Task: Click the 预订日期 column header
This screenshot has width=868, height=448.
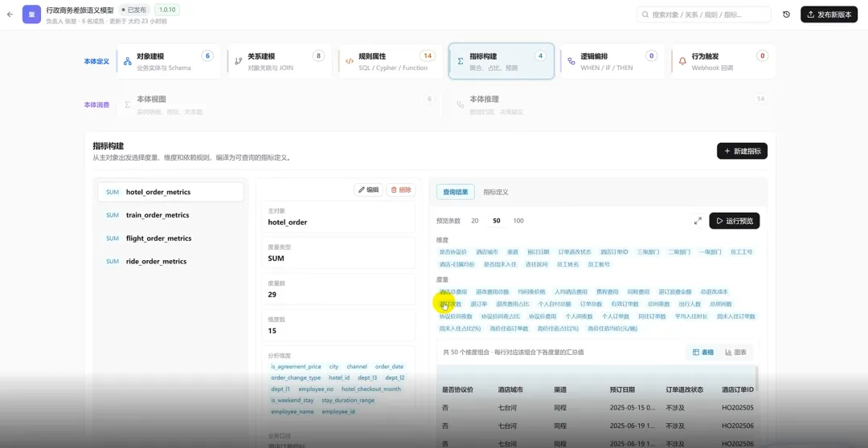Action: pos(621,389)
